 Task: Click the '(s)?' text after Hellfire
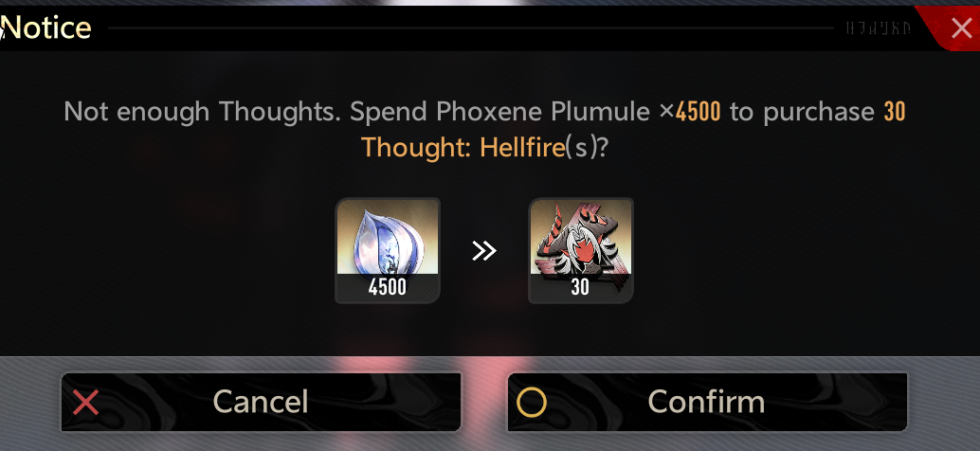coord(587,149)
